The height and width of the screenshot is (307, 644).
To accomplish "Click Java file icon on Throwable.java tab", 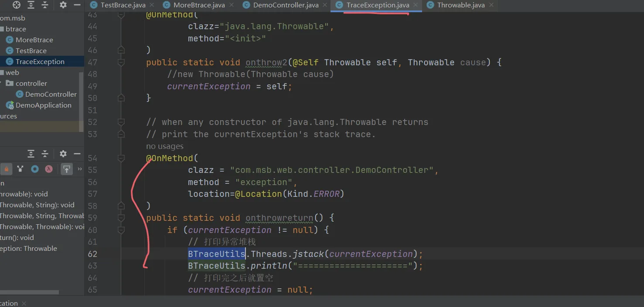I will tap(430, 5).
